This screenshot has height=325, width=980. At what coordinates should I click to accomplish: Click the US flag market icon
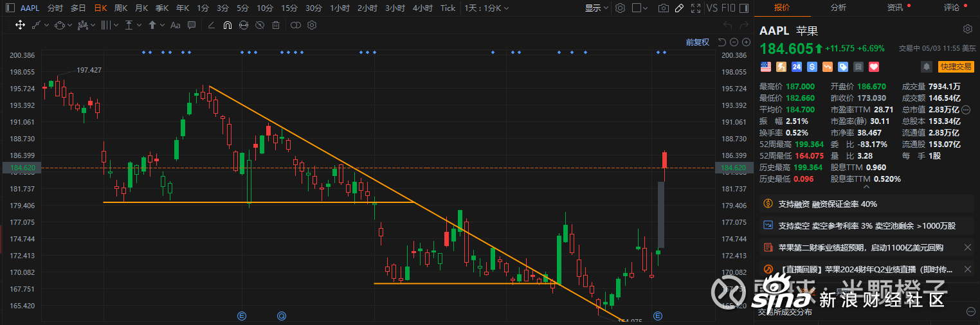[x=765, y=66]
